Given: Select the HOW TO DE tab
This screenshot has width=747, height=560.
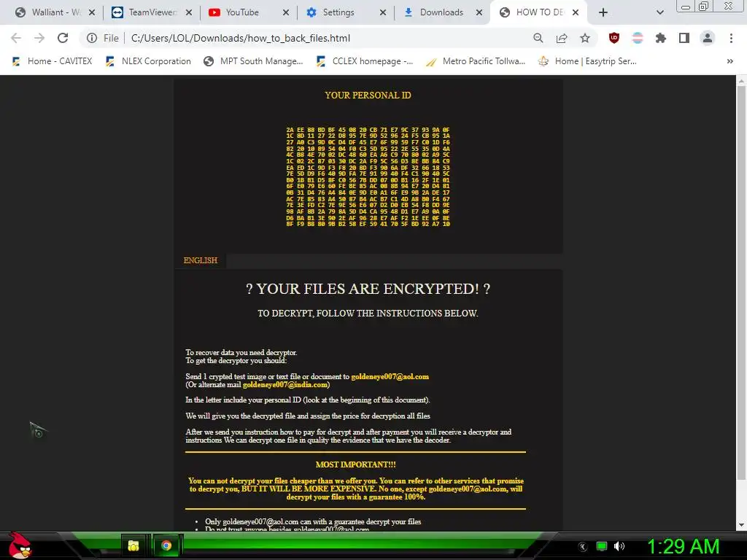Looking at the screenshot, I should pyautogui.click(x=538, y=12).
